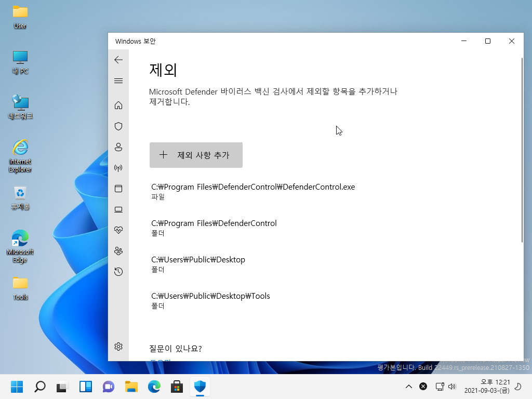Open Device security laptop icon

[x=118, y=209]
